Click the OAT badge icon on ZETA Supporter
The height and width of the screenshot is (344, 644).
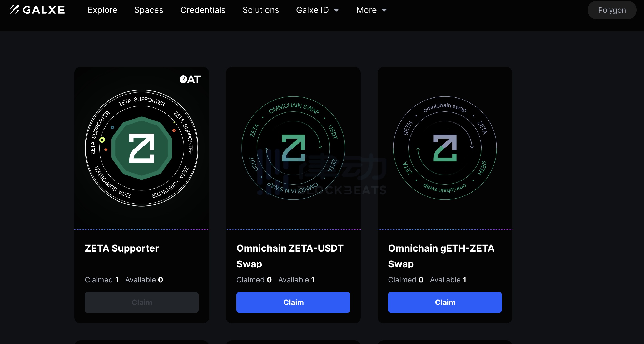pos(190,79)
